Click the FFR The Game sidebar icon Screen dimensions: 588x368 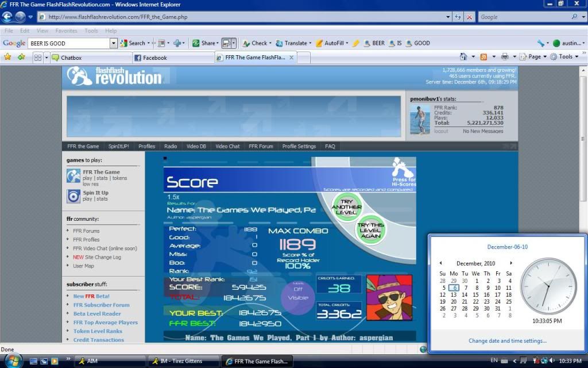[x=73, y=175]
